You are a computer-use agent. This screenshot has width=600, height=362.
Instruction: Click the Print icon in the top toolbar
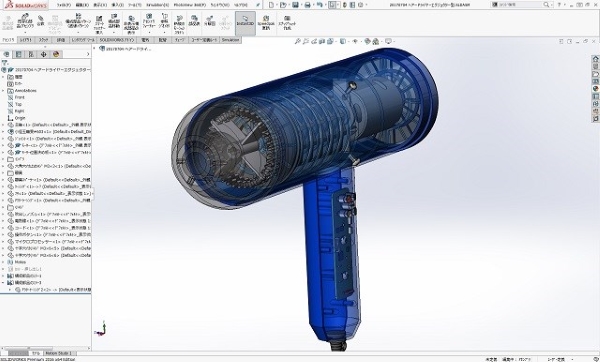tap(307, 5)
